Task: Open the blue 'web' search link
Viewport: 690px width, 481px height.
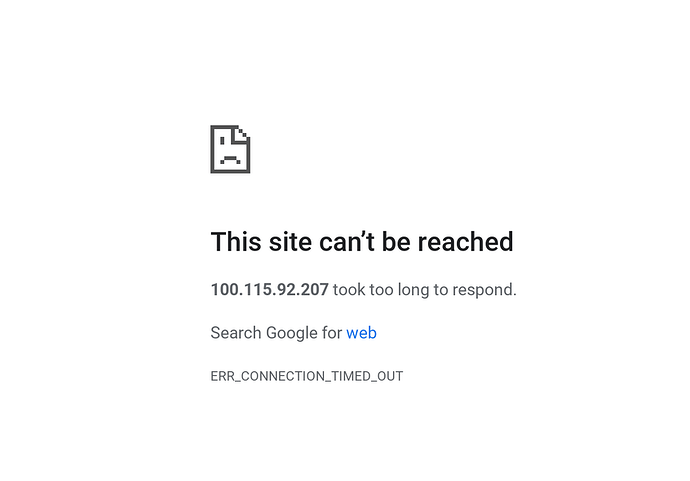Action: [361, 333]
